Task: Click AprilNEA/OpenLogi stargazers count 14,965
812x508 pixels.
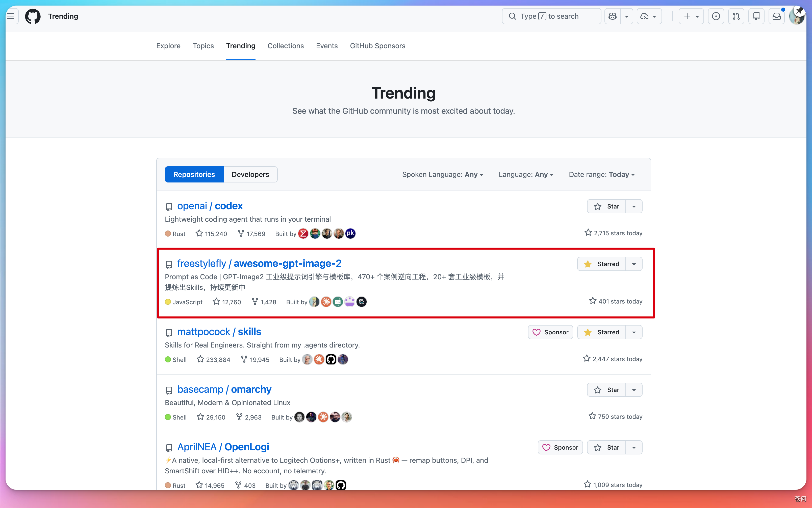Action: point(210,485)
